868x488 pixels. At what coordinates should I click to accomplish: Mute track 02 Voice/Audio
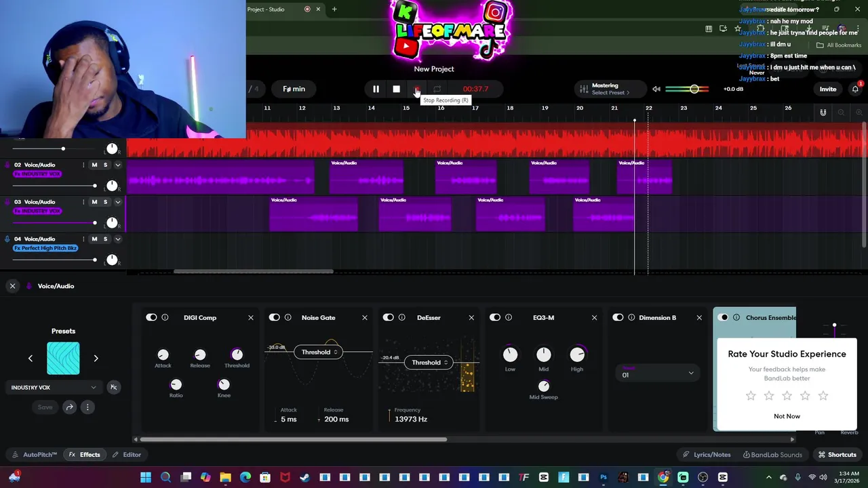(x=94, y=165)
